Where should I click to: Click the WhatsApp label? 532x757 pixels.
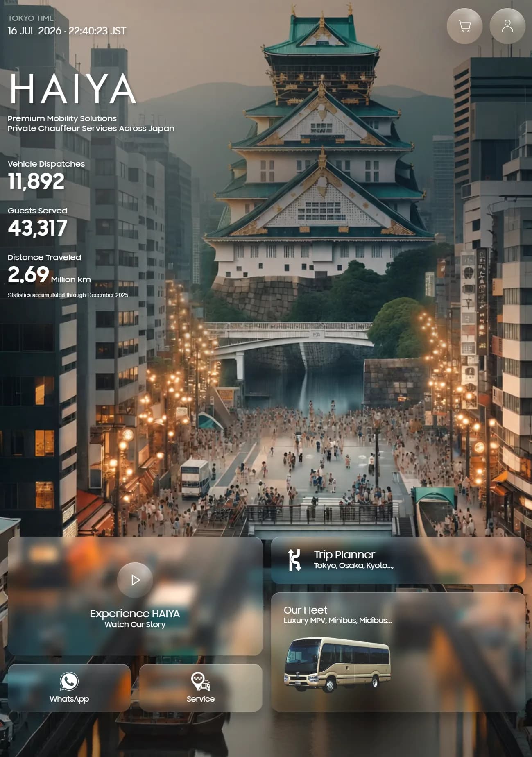point(69,699)
